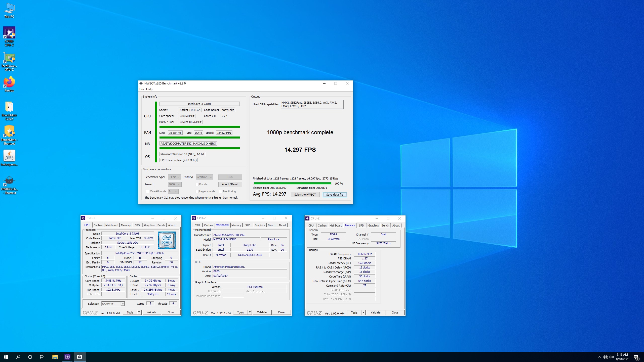
Task: Open the File menu in HWBOT x265
Action: click(142, 89)
